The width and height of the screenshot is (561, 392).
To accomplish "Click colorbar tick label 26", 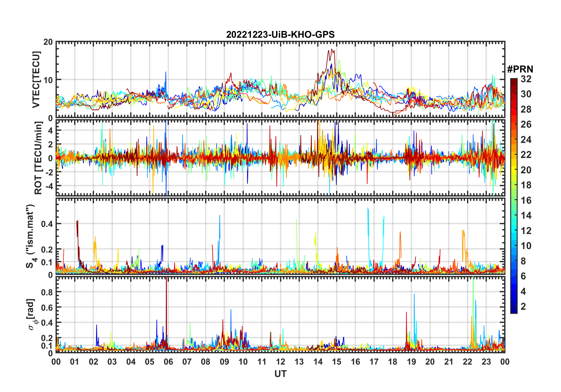I will pyautogui.click(x=526, y=124).
